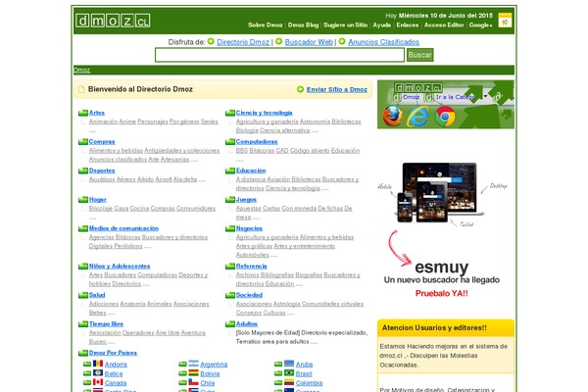The height and width of the screenshot is (392, 588).
Task: Click the folder icon beside Adultos
Action: [230, 323]
